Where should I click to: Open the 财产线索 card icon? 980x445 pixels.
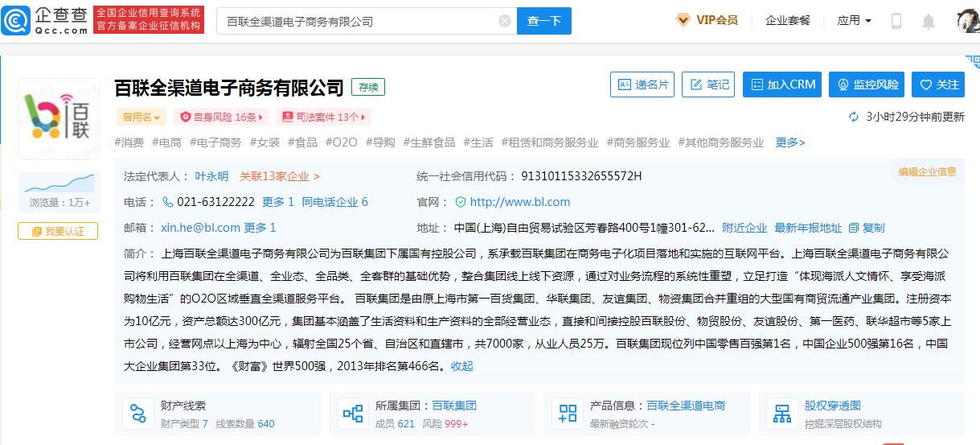pos(138,414)
